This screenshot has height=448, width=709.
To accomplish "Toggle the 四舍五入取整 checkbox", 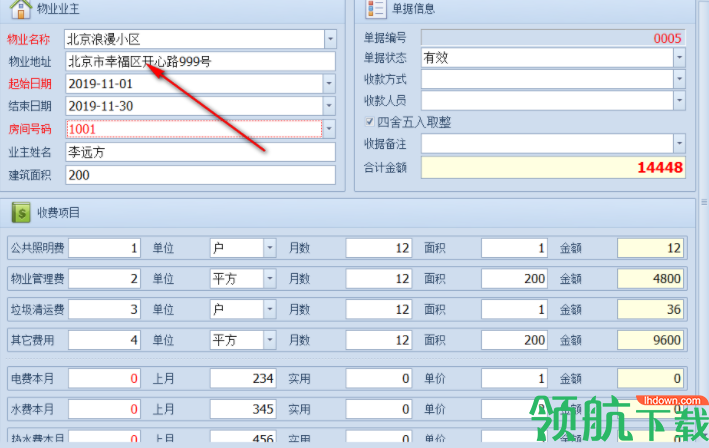I will (369, 122).
